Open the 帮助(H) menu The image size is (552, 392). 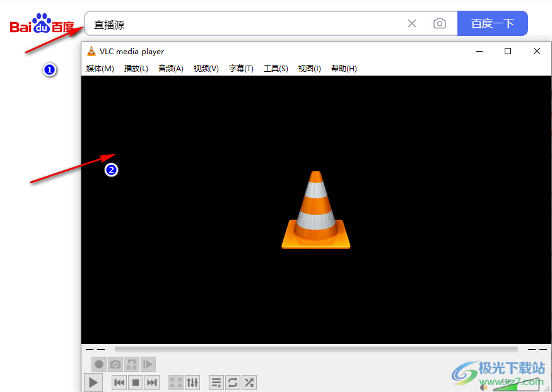pyautogui.click(x=344, y=69)
